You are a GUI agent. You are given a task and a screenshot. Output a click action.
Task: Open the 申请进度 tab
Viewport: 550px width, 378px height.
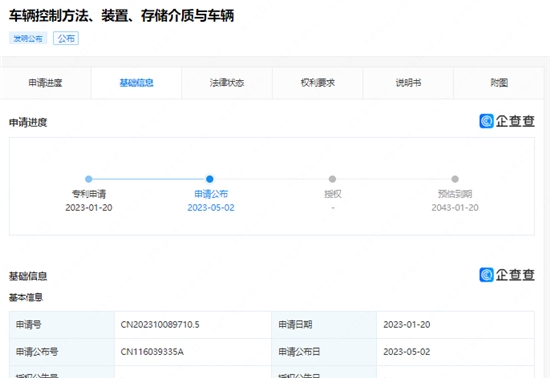(46, 83)
